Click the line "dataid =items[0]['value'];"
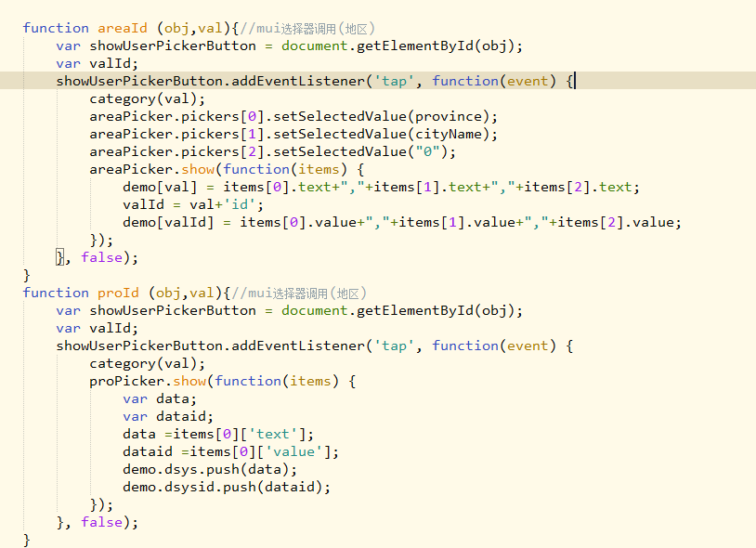The height and width of the screenshot is (548, 756). click(x=230, y=451)
